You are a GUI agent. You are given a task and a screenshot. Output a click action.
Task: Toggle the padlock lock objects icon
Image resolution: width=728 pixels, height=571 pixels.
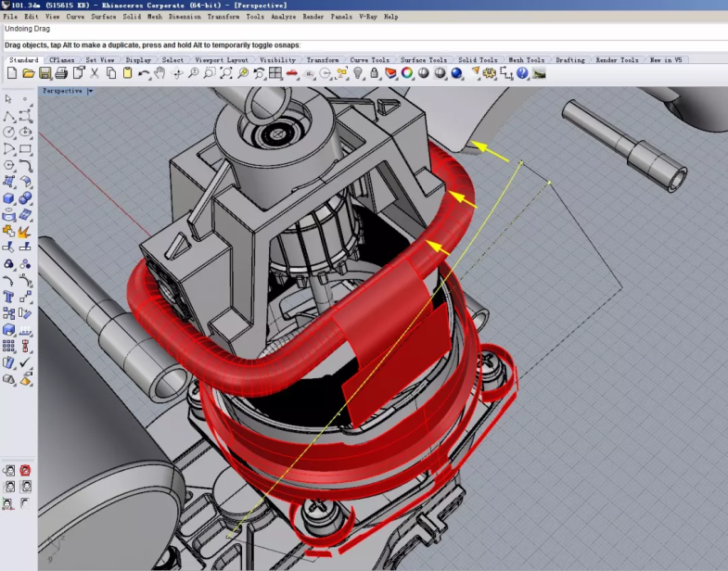[x=374, y=73]
